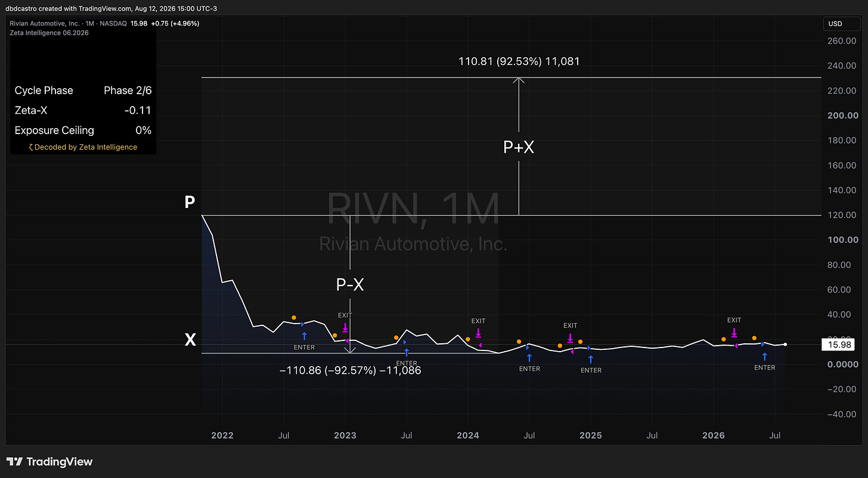
Task: Click the 2024 label on the time axis
Action: point(468,436)
